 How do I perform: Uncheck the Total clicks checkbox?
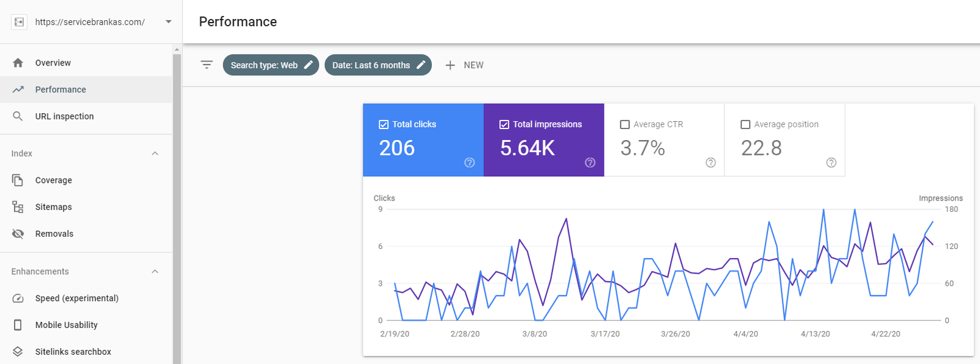(x=383, y=124)
